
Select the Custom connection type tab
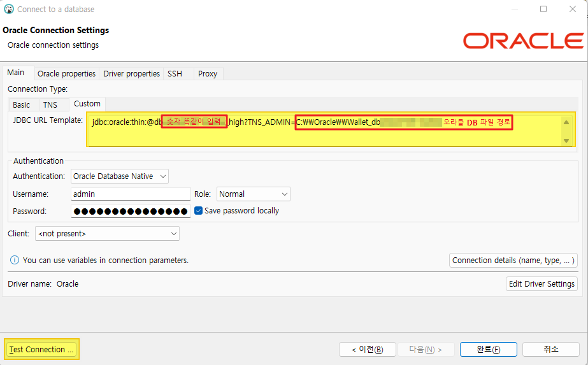pyautogui.click(x=87, y=104)
